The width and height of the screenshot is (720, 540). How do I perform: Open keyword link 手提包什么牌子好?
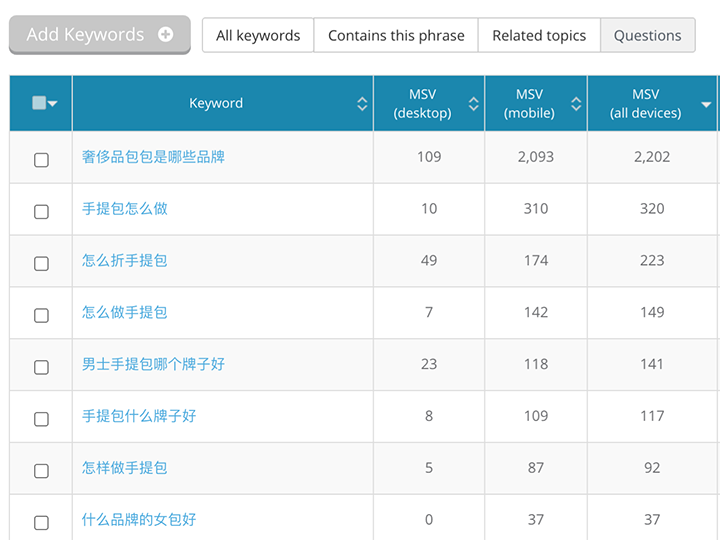pyautogui.click(x=139, y=416)
